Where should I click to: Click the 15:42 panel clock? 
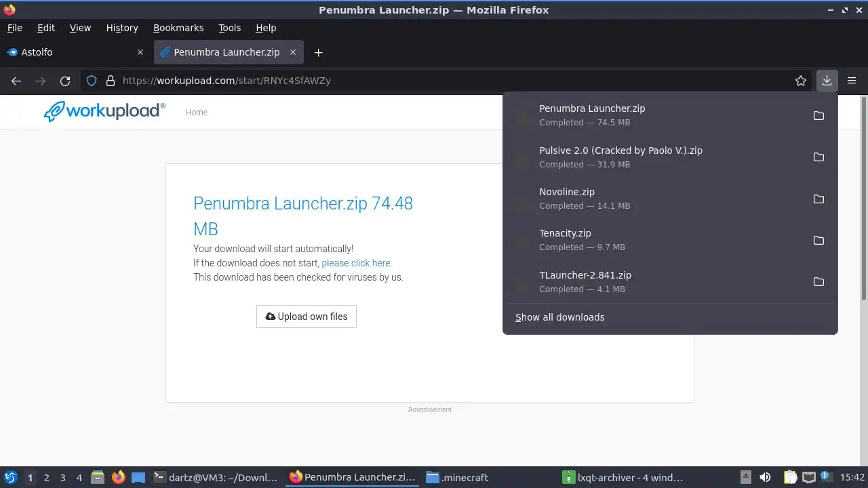852,477
